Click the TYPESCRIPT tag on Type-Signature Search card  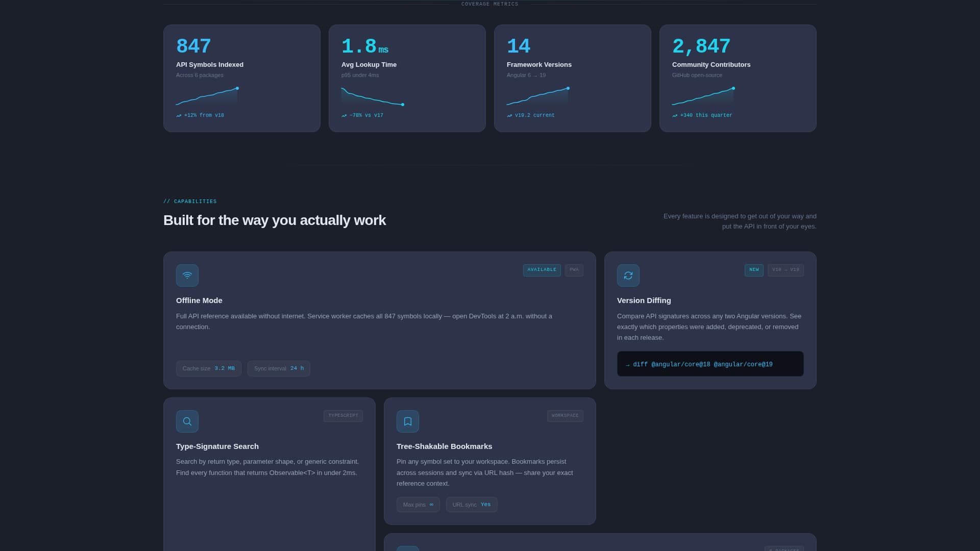pos(343,415)
